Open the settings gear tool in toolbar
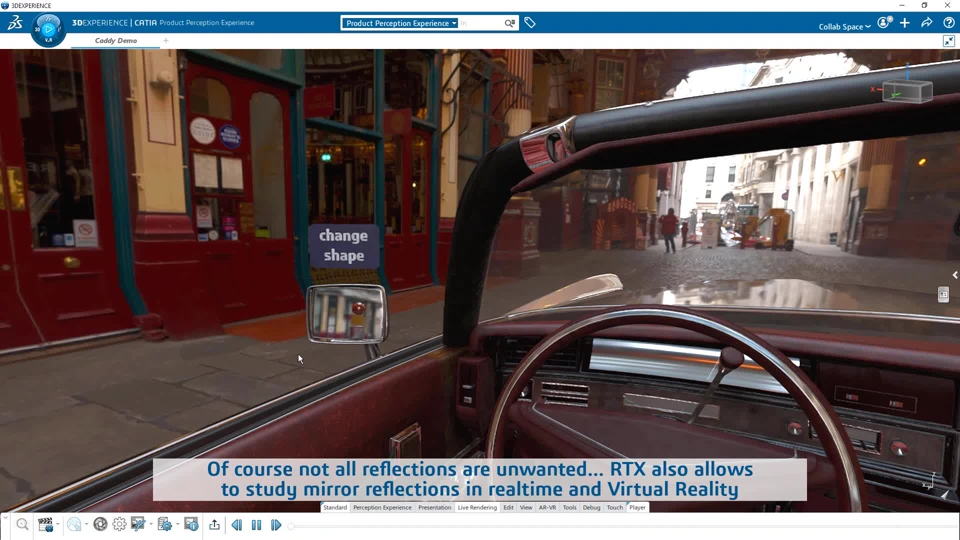960x540 pixels. (119, 525)
